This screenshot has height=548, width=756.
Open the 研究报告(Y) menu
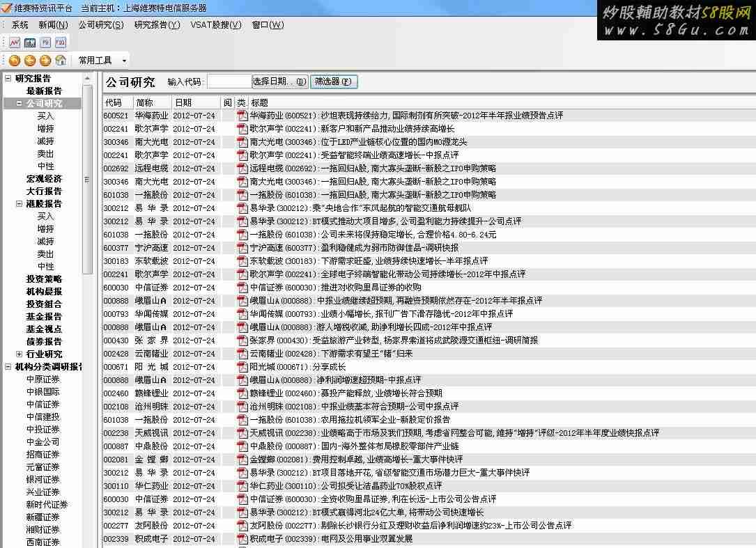click(x=157, y=25)
